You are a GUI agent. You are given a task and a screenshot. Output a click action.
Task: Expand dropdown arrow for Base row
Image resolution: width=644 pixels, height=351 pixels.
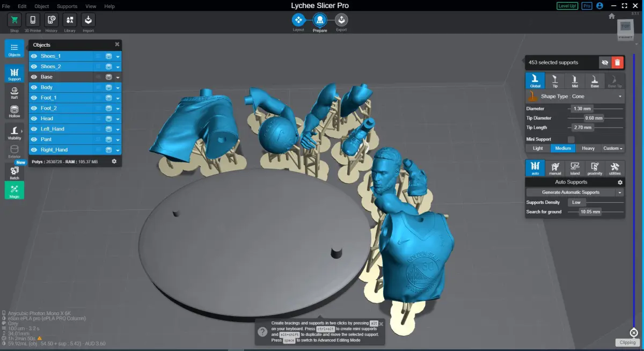tap(118, 77)
